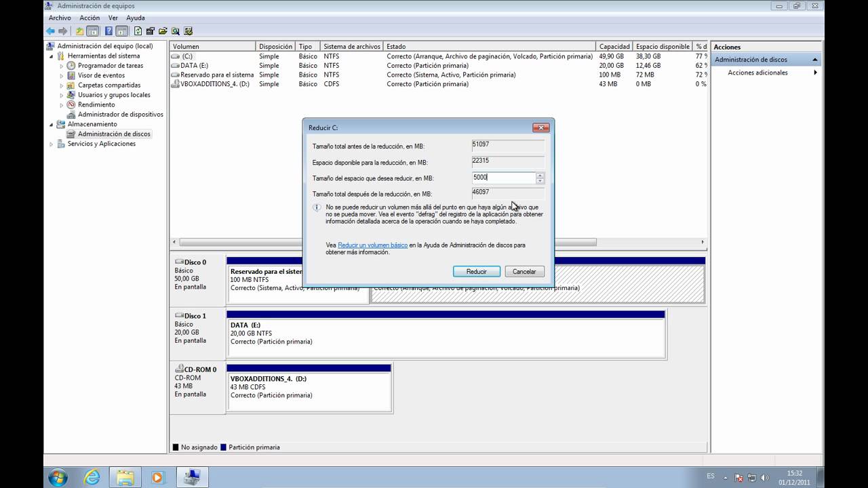868x488 pixels.
Task: Click Computer Management taskbar icon
Action: (192, 477)
